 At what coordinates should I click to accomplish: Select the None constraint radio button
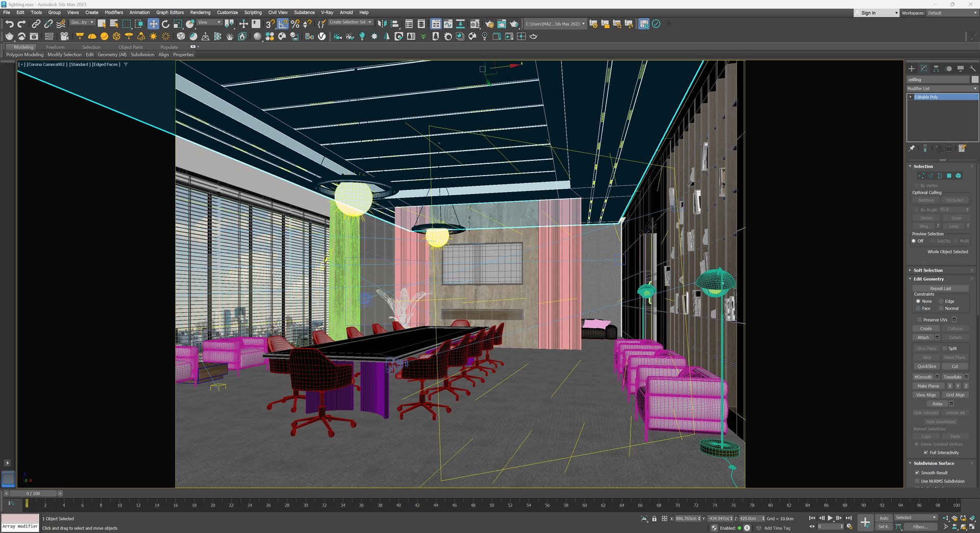pyautogui.click(x=918, y=301)
